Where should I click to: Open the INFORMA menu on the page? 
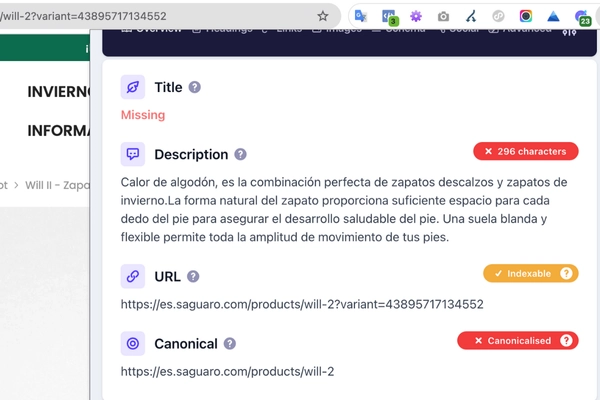[58, 131]
